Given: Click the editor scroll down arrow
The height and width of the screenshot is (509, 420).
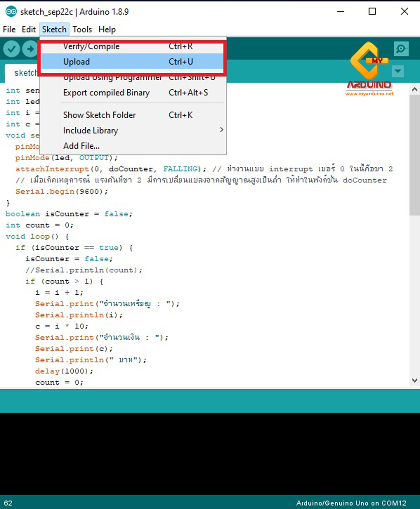Looking at the screenshot, I should (415, 381).
